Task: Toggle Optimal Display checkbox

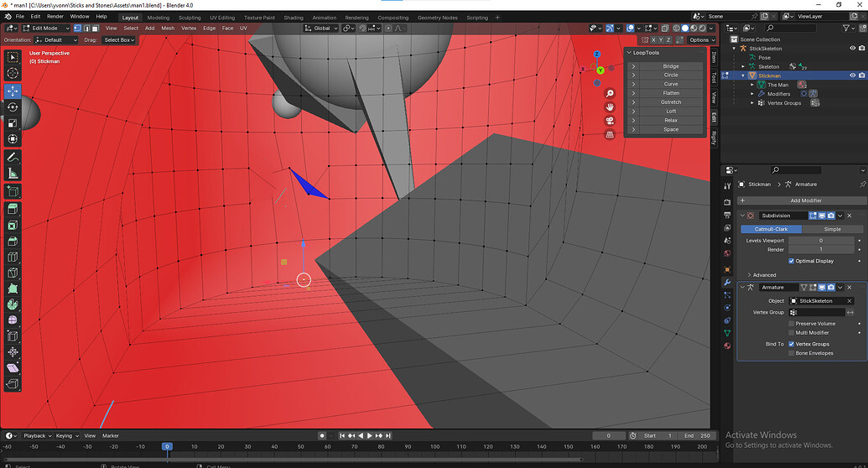Action: [x=791, y=261]
